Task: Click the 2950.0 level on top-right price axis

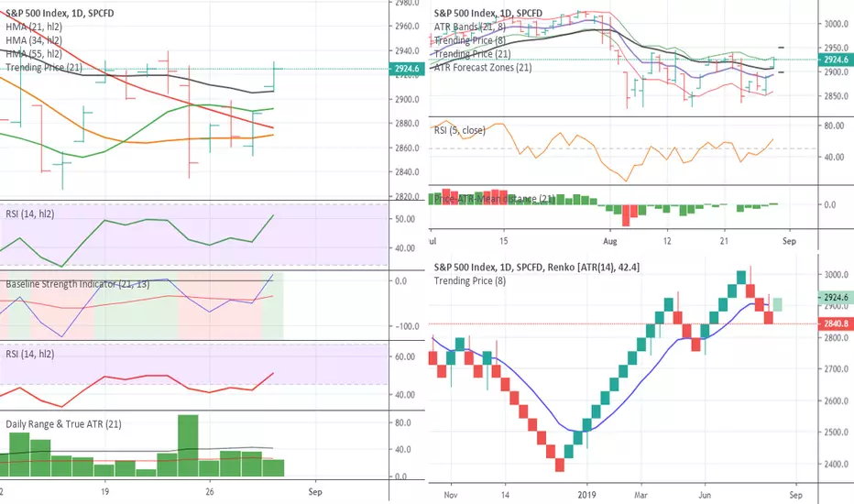Action: pos(836,48)
